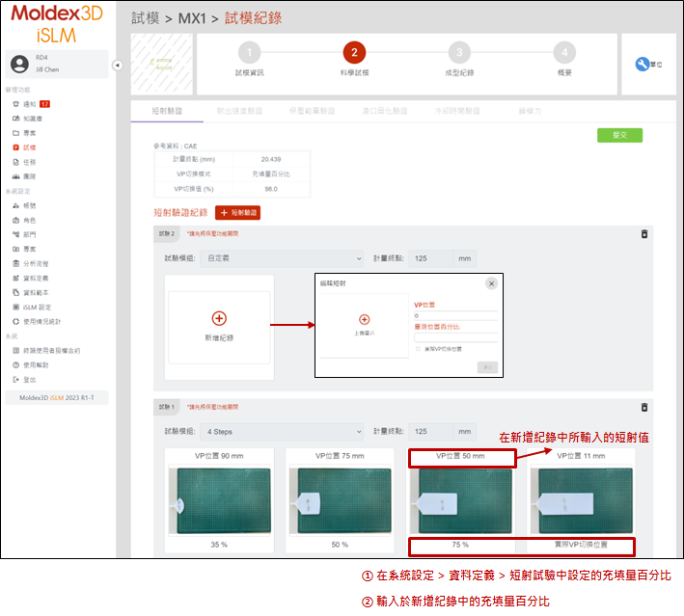This screenshot has width=684, height=616.
Task: Check the 實際VP切換位置 checkbox
Action: pyautogui.click(x=418, y=349)
